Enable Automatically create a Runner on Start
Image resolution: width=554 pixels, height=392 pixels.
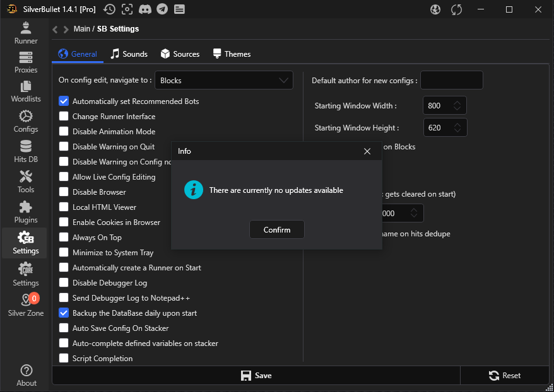[64, 267]
